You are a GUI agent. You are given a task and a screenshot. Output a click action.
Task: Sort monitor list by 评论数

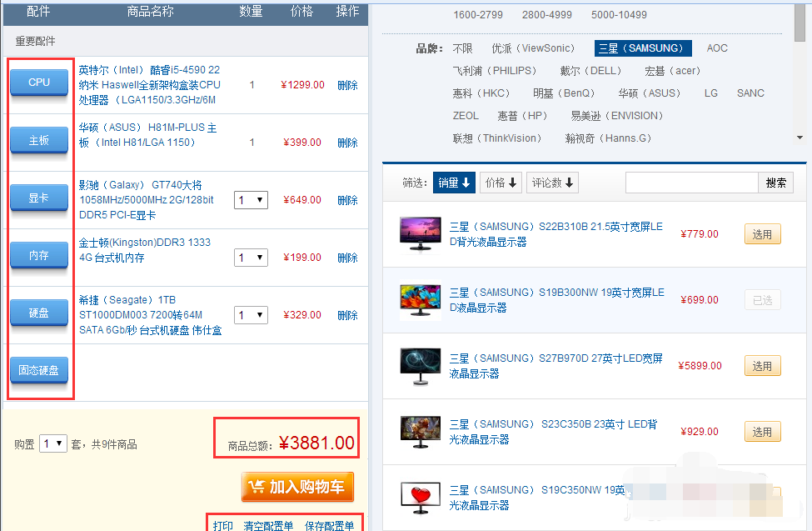pos(552,183)
